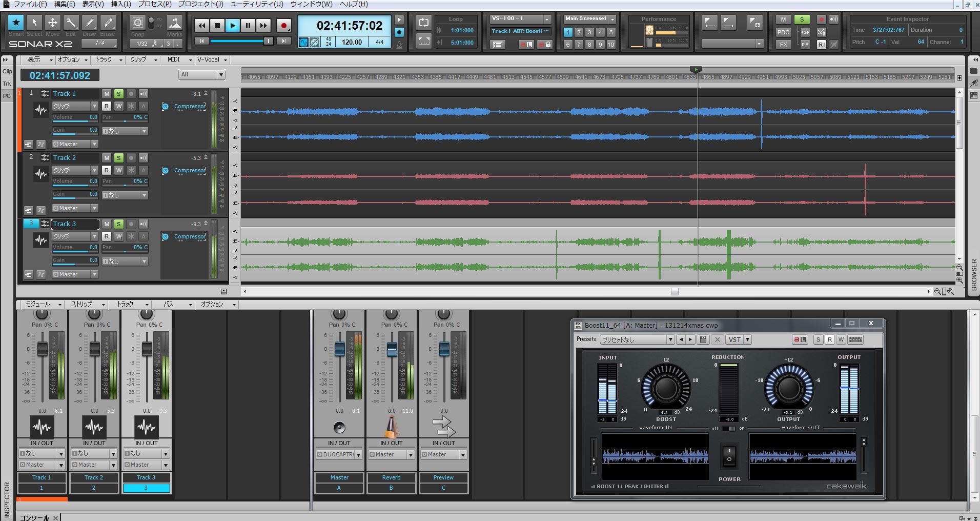Open the ユーティリティ(U) menu
The width and height of the screenshot is (980, 521).
tap(256, 4)
